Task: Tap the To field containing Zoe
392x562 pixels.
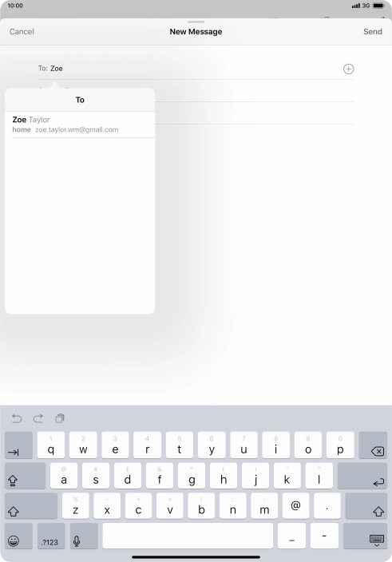Action: (196, 69)
